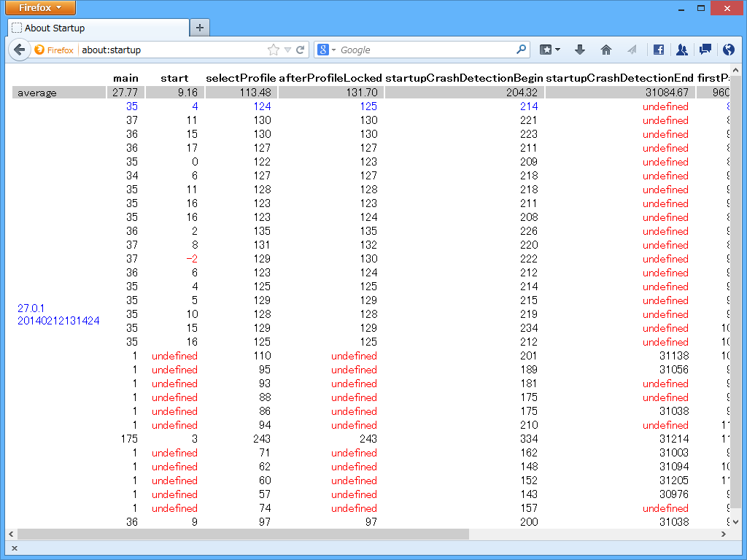Open the Facebook share icon
Viewport: 747px width, 560px height.
coord(658,50)
